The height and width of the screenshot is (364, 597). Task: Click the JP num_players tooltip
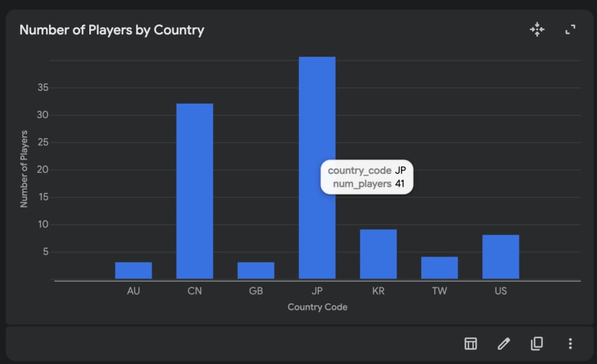(367, 177)
